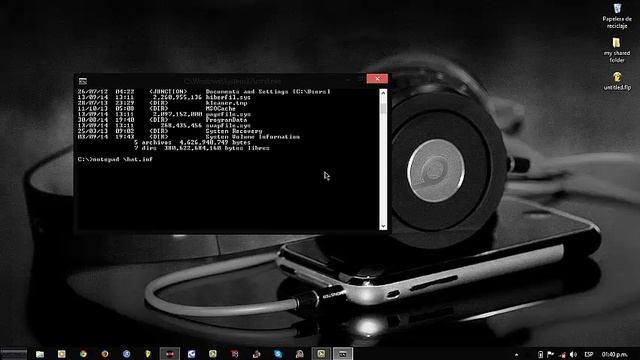Viewport: 640px width, 360px height.
Task: Click the scrollbar down arrow in Command Prompt
Action: pos(383,226)
